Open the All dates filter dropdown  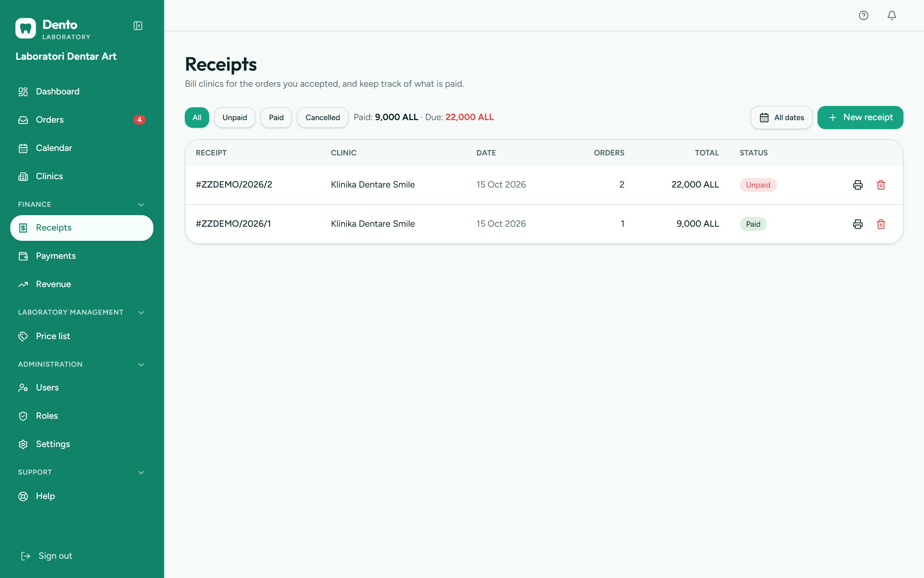click(781, 117)
